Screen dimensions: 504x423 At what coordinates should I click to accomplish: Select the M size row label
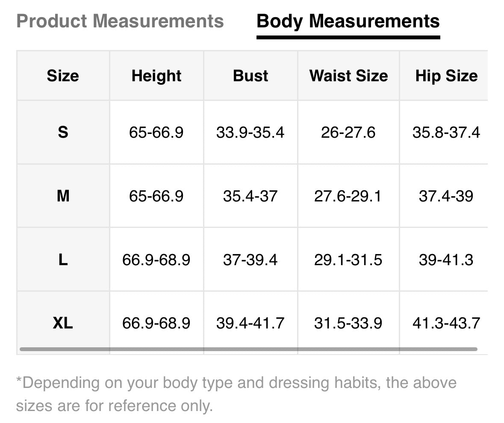[x=63, y=196]
